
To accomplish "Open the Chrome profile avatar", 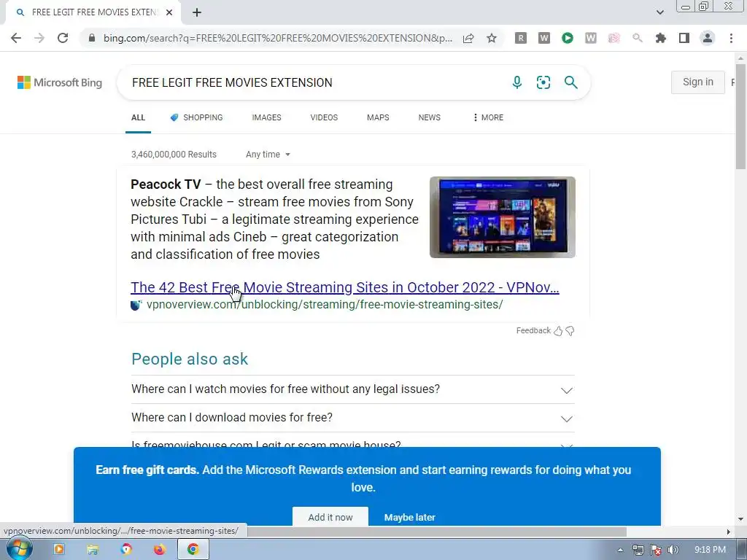I will click(708, 38).
